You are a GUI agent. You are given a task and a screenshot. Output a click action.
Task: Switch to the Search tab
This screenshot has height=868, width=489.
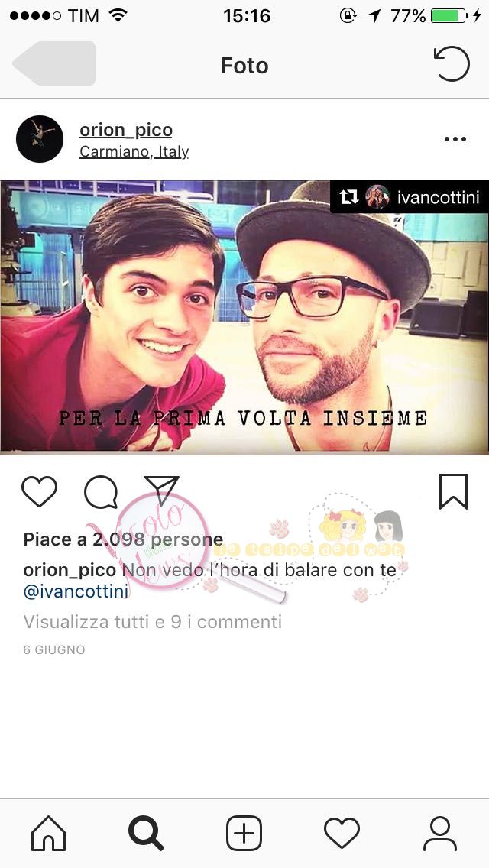(x=146, y=833)
